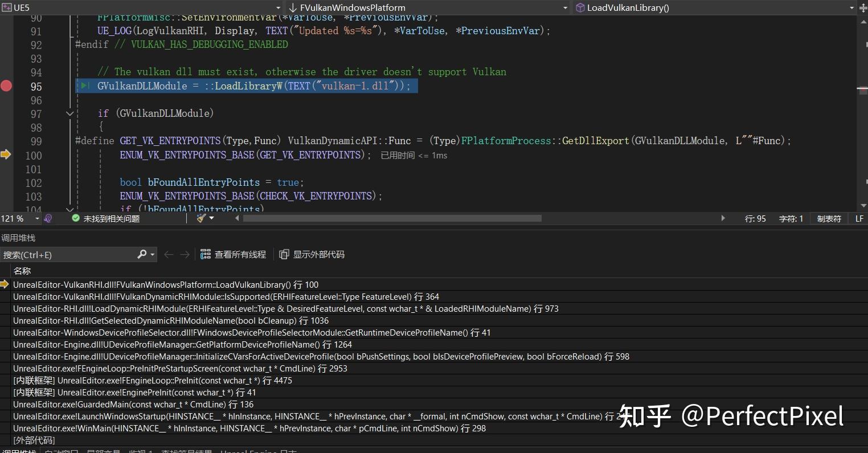Open the call stack search magnifier icon

coord(142,254)
